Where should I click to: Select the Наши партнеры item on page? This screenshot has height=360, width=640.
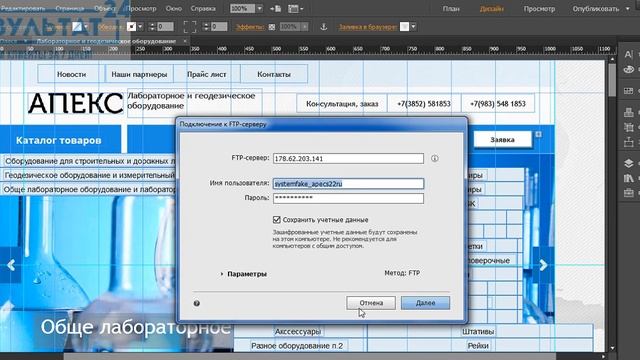(139, 74)
